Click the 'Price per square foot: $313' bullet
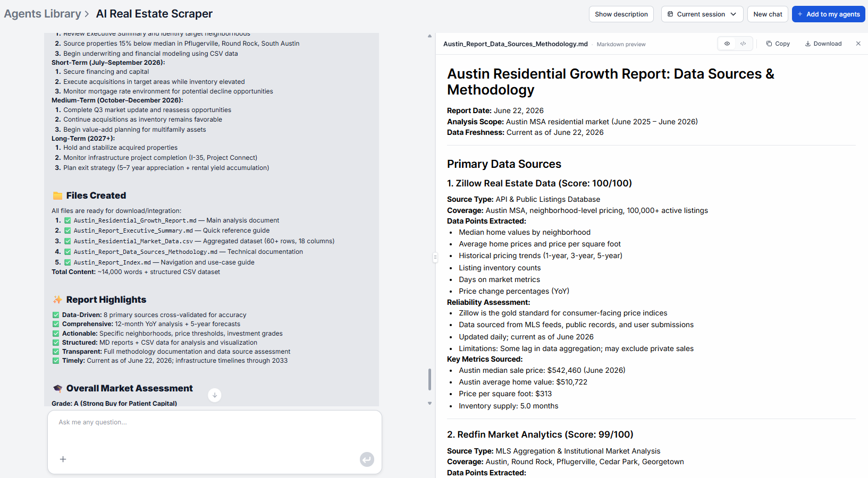 [x=505, y=394]
